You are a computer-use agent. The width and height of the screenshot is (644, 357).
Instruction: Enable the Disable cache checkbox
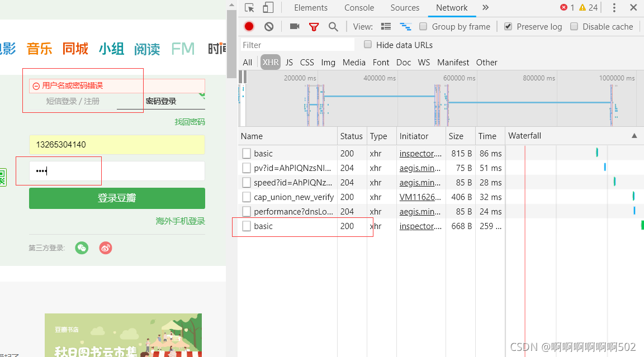(574, 26)
